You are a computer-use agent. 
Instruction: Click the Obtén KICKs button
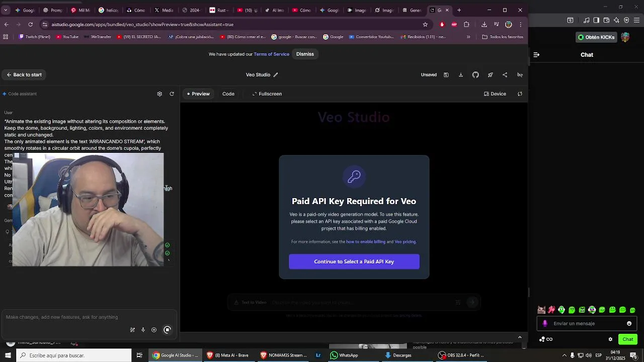click(x=596, y=37)
